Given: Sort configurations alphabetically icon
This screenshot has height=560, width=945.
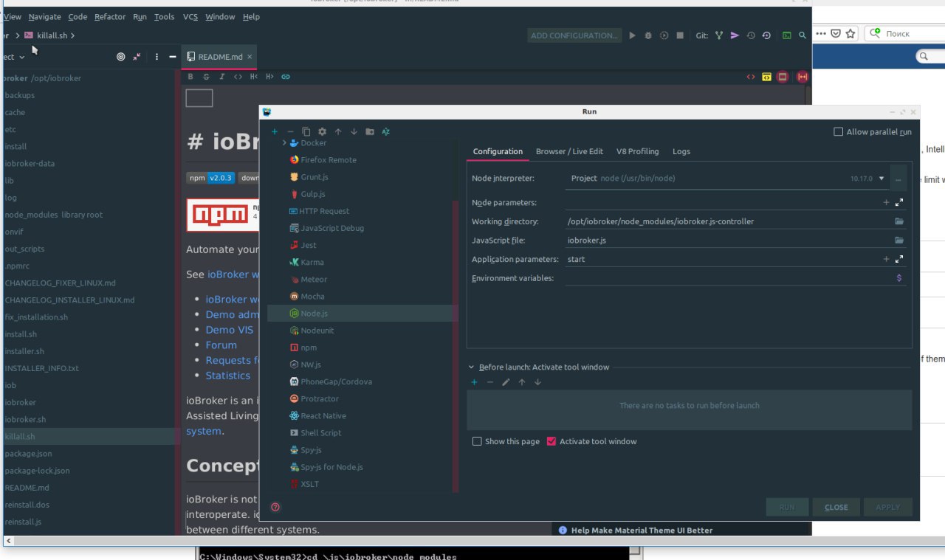Looking at the screenshot, I should 385,132.
